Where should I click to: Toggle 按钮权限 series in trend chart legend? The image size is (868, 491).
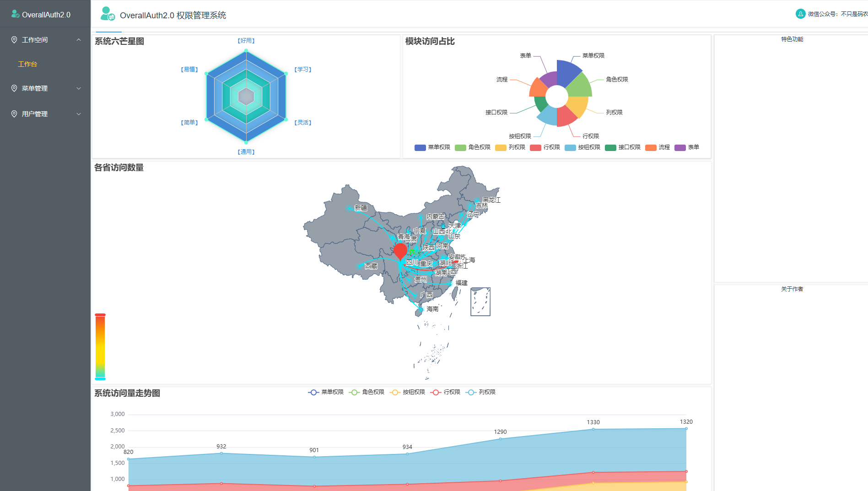click(407, 392)
